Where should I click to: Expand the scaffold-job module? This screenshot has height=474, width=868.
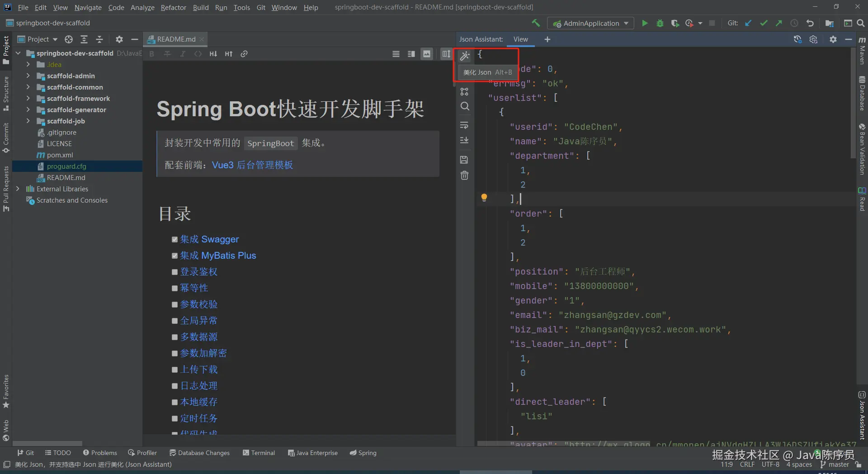(28, 121)
